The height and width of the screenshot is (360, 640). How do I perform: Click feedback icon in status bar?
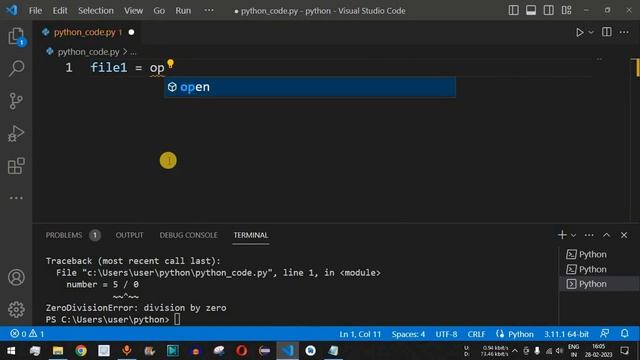[x=605, y=333]
